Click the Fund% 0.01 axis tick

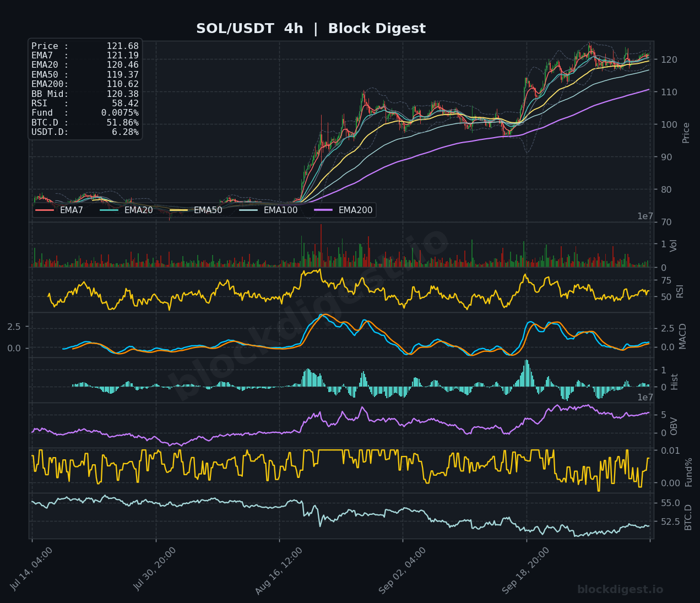tap(670, 451)
